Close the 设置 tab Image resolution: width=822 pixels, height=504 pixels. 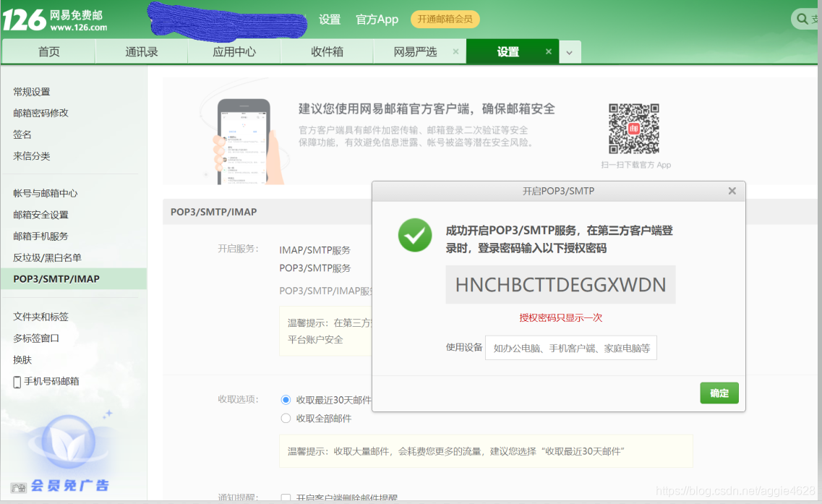(548, 51)
